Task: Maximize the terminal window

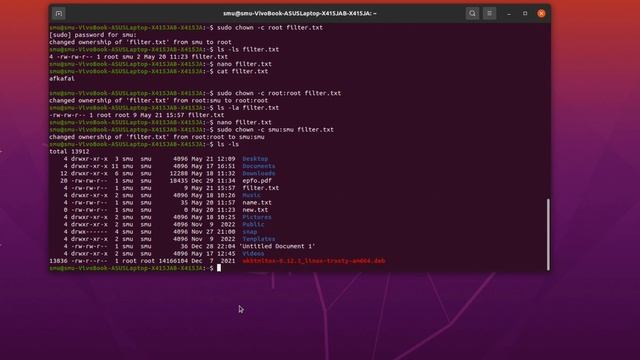Action: 525,13
